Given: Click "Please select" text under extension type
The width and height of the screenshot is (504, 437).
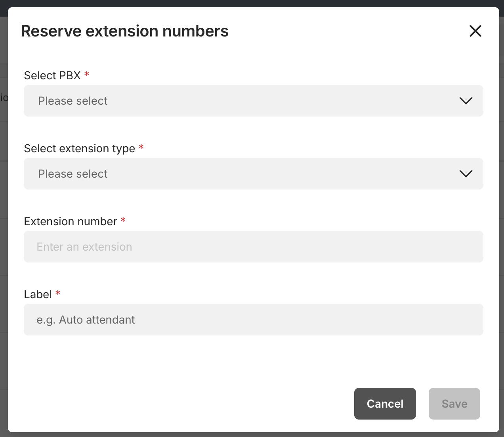Looking at the screenshot, I should (73, 174).
